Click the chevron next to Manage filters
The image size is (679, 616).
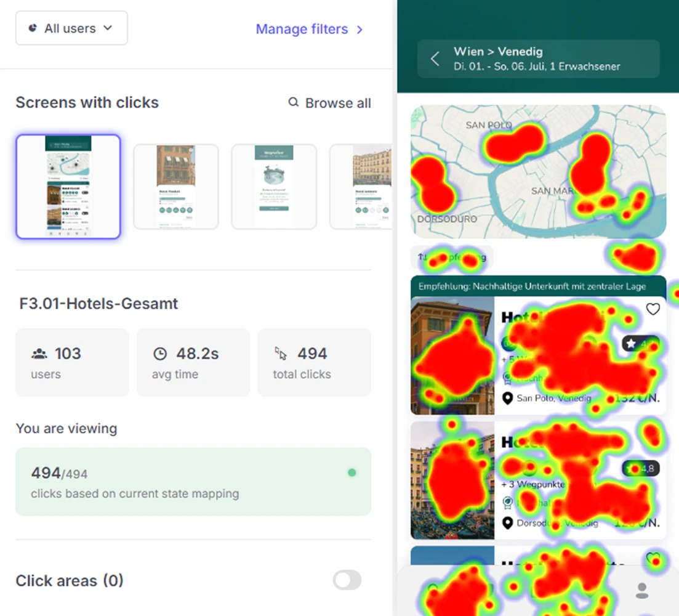(360, 30)
